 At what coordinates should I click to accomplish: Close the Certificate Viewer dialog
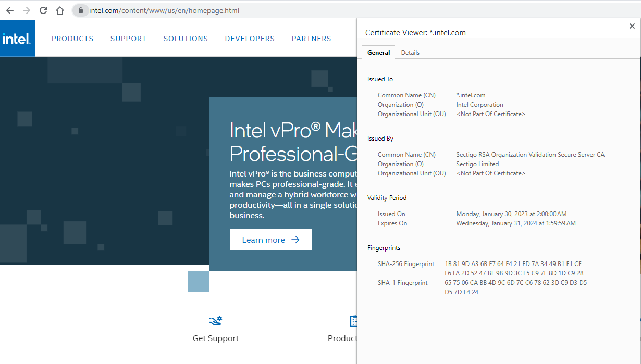[x=632, y=26]
